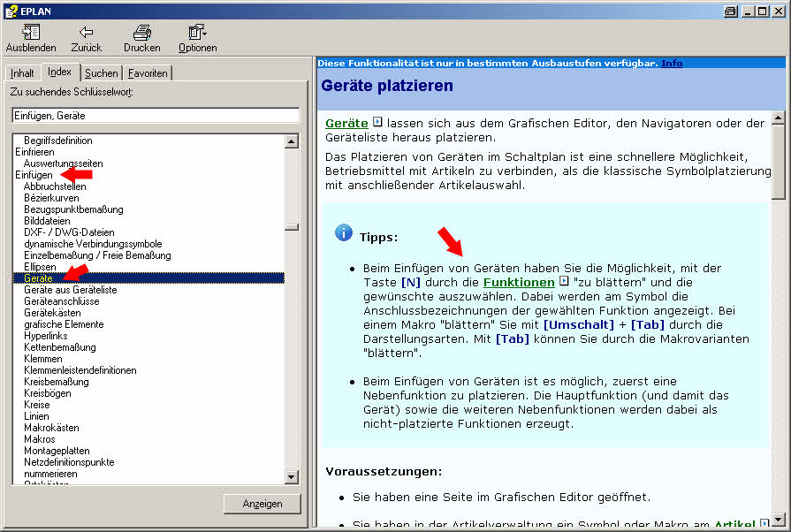The width and height of the screenshot is (791, 532).
Task: Select index entry 'Montageplatten'
Action: pos(57,451)
